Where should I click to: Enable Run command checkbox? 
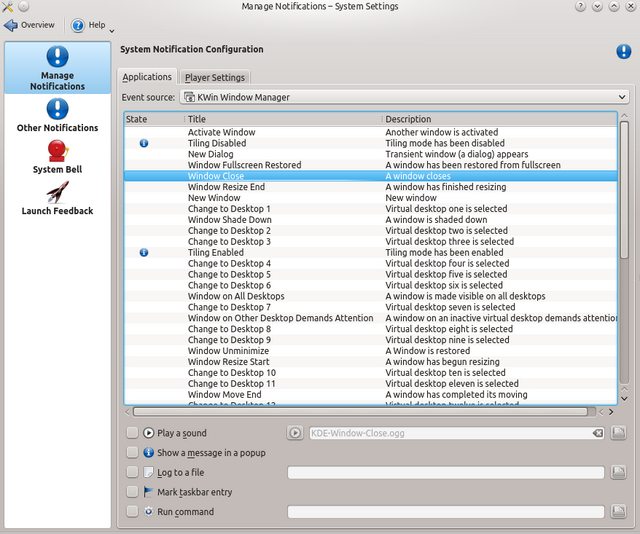click(x=132, y=511)
